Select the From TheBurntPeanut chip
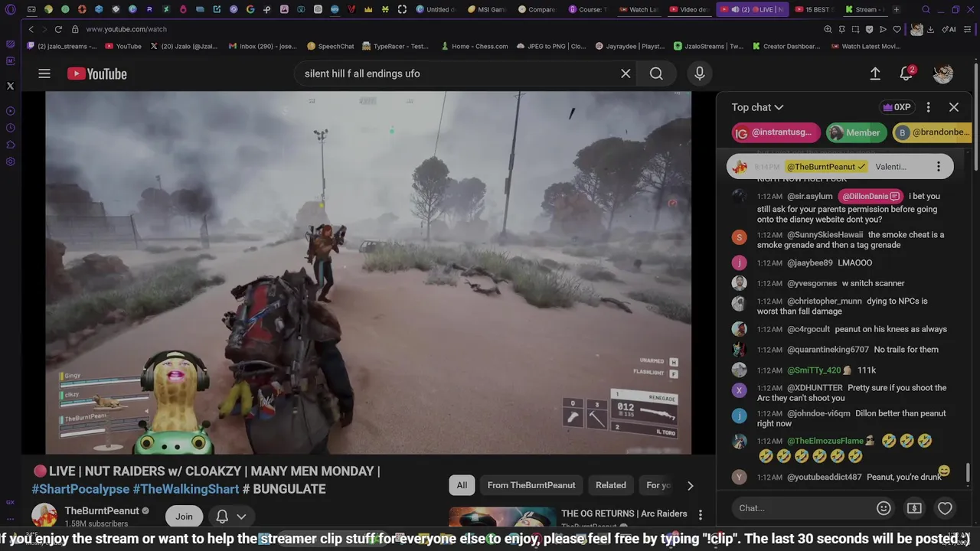980x551 pixels. 531,485
